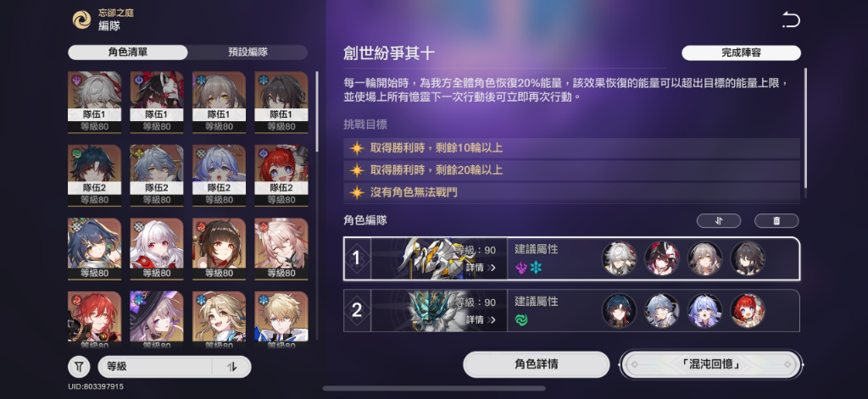Image resolution: width=868 pixels, height=399 pixels.
Task: Click the 完成陣容 button
Action: point(741,53)
